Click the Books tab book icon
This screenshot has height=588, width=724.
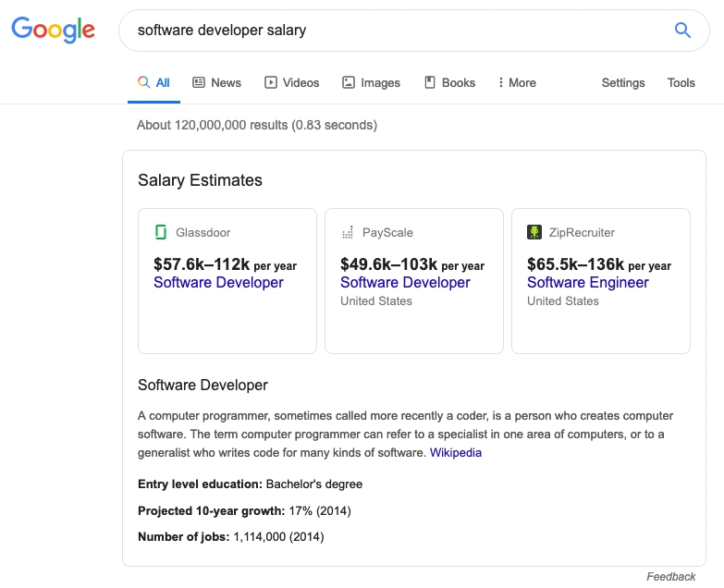coord(430,82)
